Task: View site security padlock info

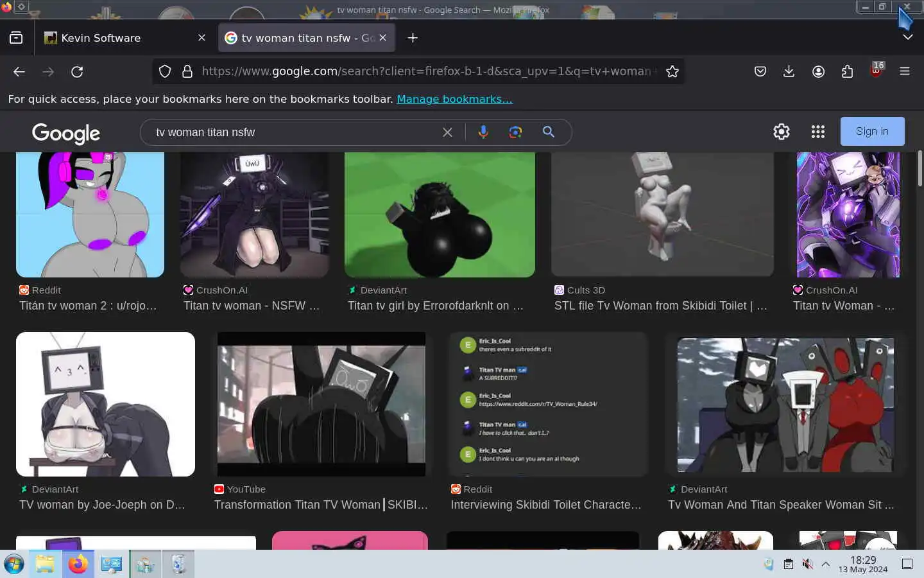Action: coord(187,71)
